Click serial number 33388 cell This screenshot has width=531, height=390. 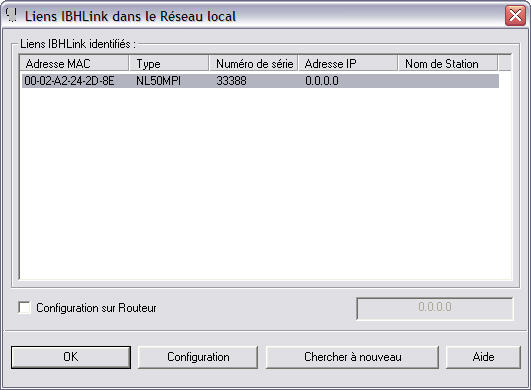(x=232, y=81)
